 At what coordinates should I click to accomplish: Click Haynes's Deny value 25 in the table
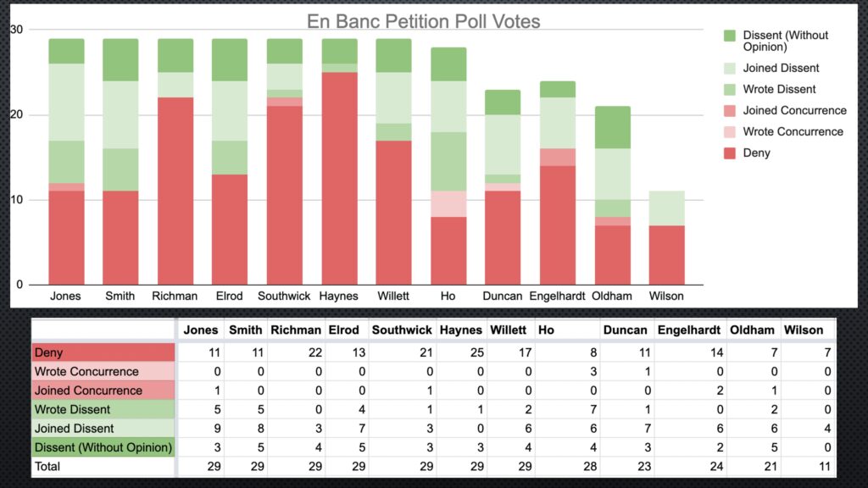(x=475, y=352)
